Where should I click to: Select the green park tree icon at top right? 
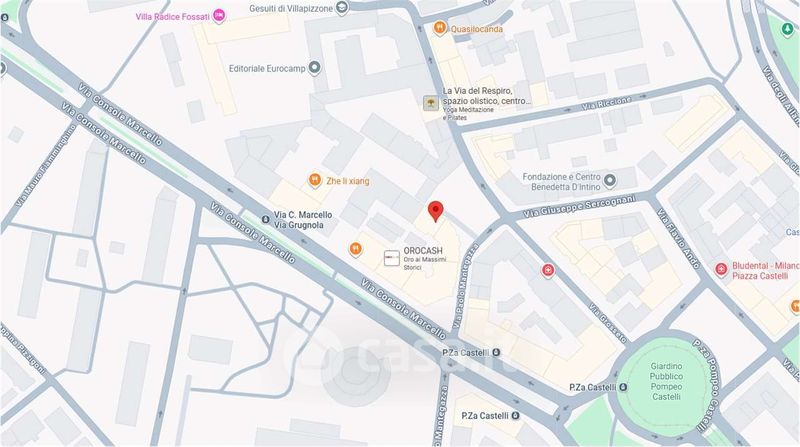tap(787, 30)
